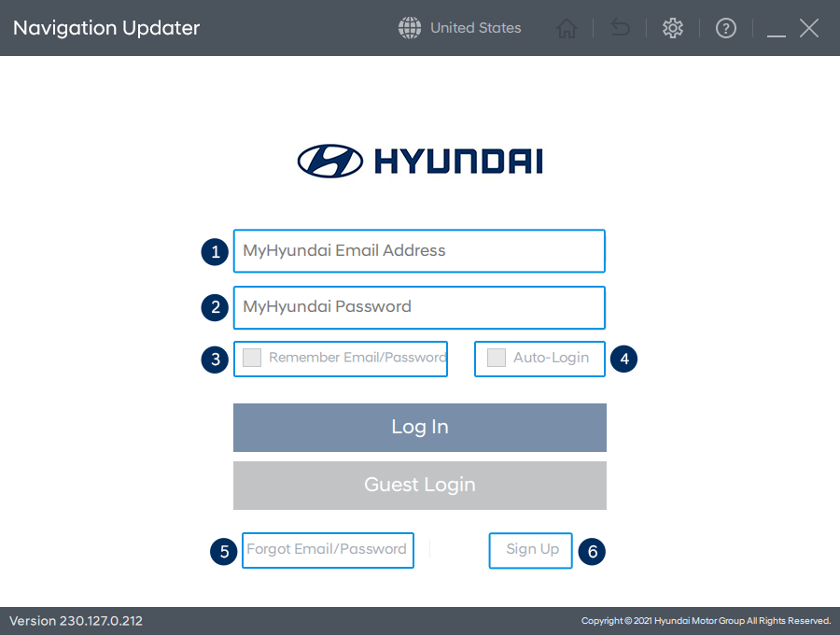The width and height of the screenshot is (840, 635).
Task: Click into the MyHyundai Password field
Action: point(419,307)
